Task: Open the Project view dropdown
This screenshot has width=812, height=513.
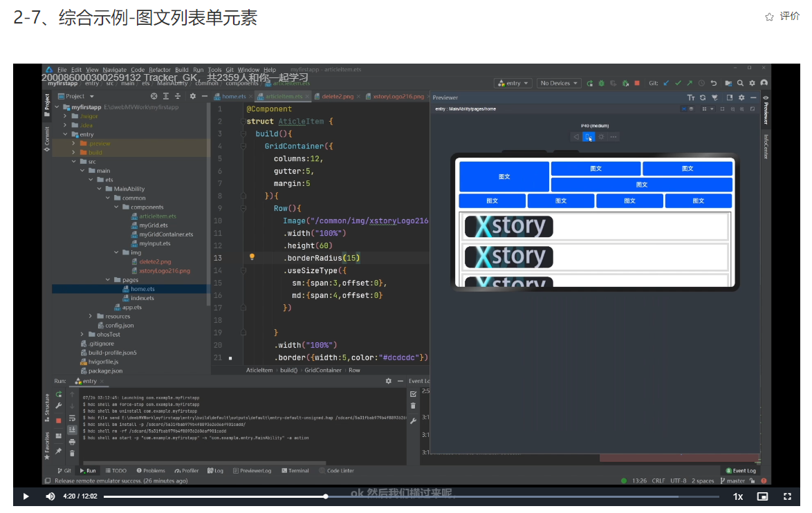Action: 76,96
